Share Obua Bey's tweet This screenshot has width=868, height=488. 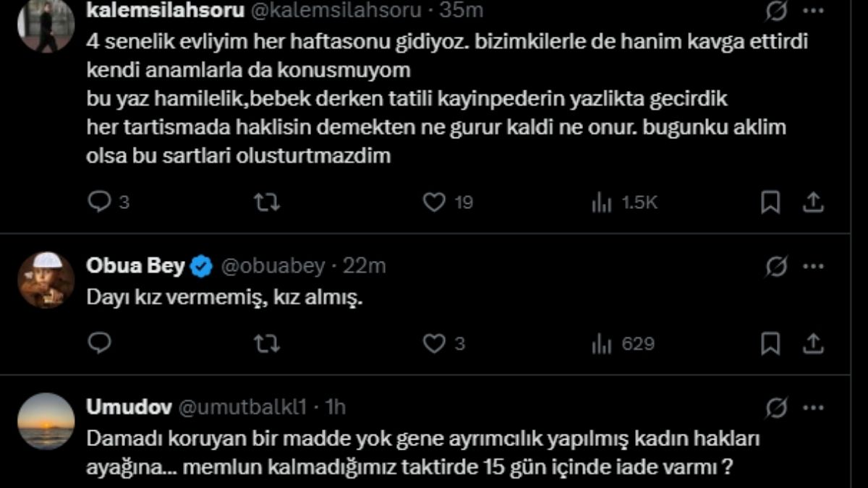[813, 344]
